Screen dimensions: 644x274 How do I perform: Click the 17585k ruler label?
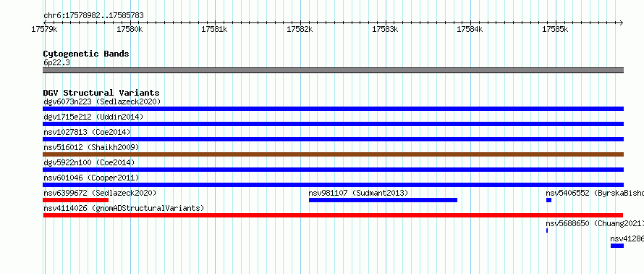click(x=555, y=29)
